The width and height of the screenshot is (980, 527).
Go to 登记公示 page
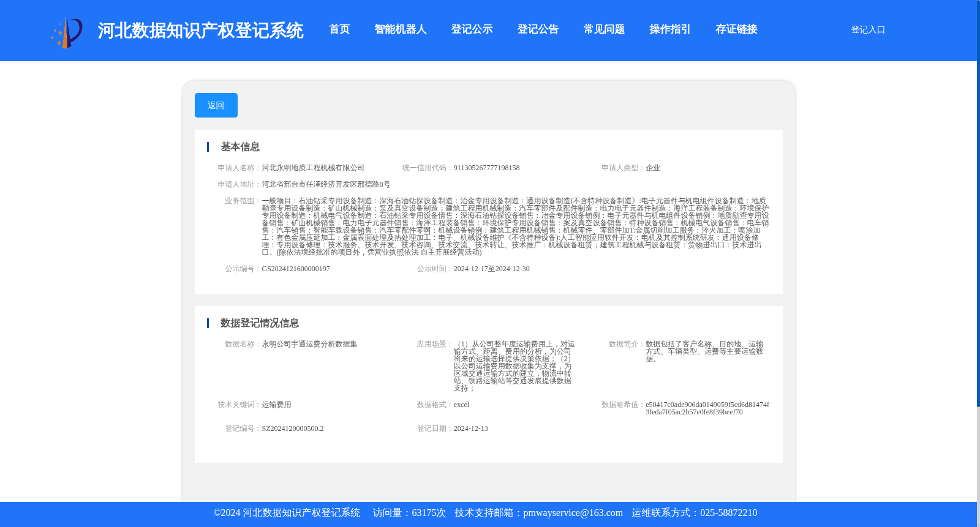point(472,29)
